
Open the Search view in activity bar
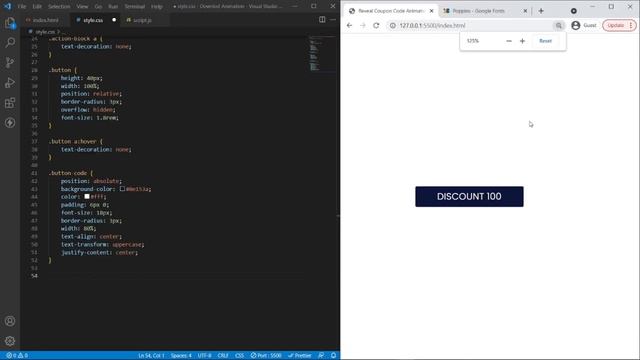click(10, 42)
